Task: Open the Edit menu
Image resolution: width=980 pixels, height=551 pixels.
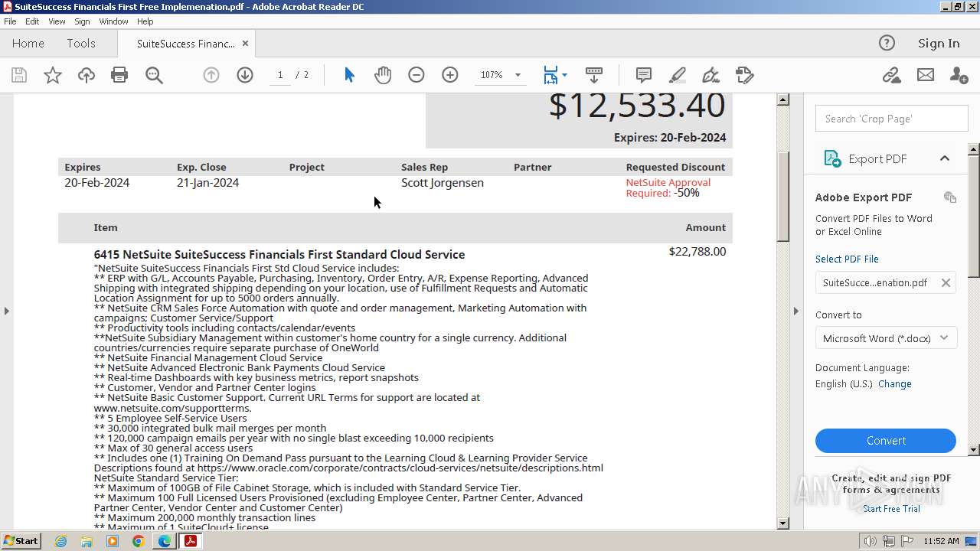Action: pyautogui.click(x=32, y=21)
